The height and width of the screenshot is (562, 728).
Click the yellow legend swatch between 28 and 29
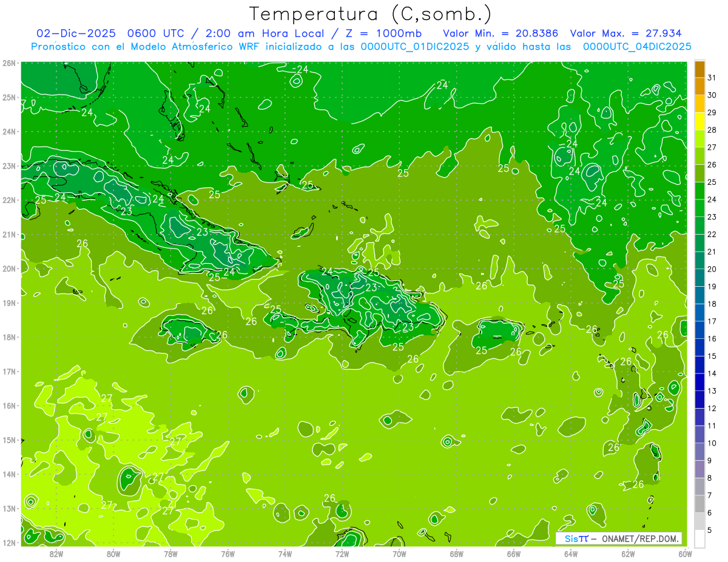(699, 121)
